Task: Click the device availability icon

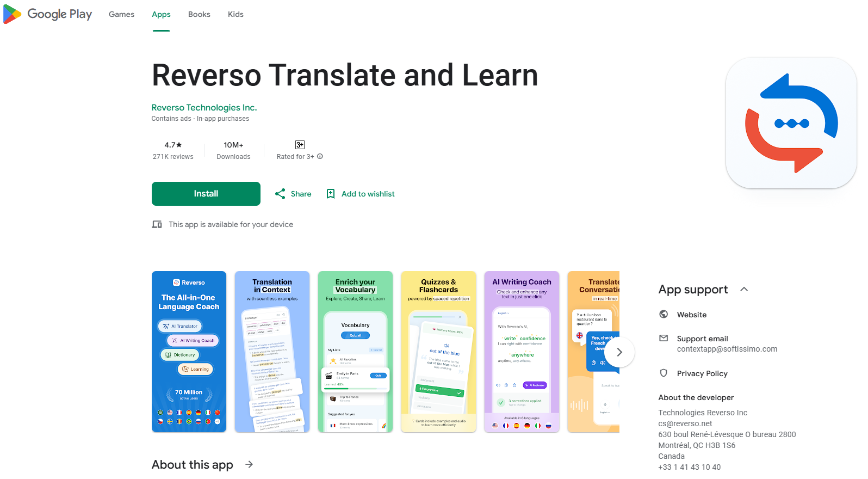Action: coord(157,224)
